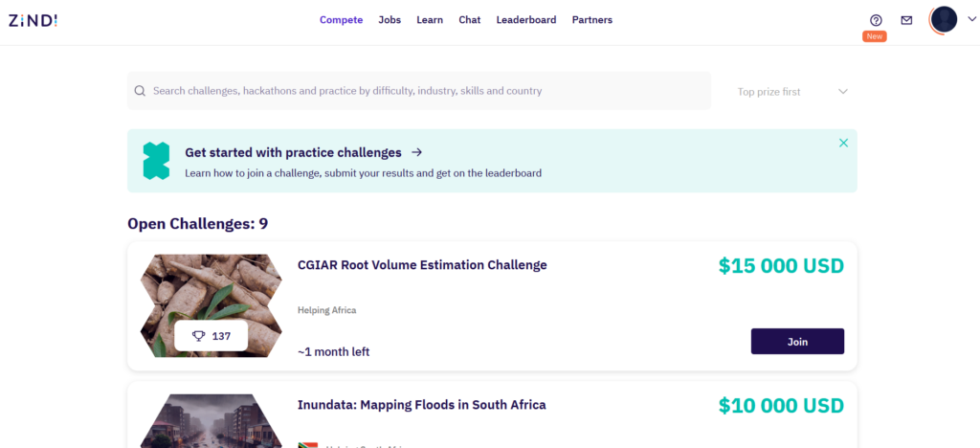
Task: Click the sort dropdown chevron arrow
Action: (843, 92)
